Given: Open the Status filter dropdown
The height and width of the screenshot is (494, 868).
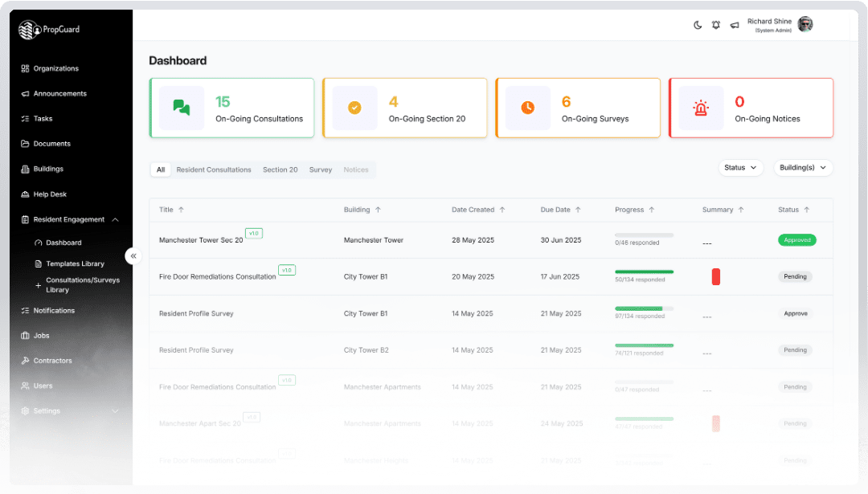Looking at the screenshot, I should tap(740, 168).
